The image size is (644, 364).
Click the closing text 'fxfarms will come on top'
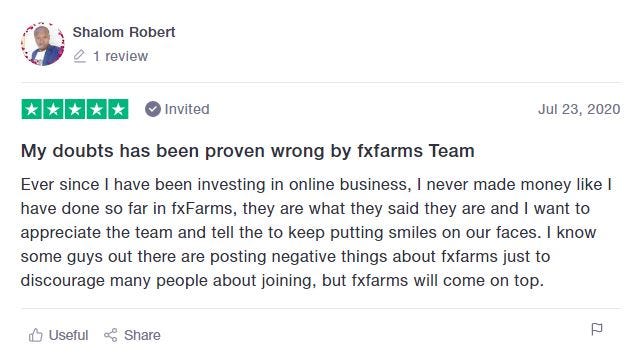click(x=448, y=281)
